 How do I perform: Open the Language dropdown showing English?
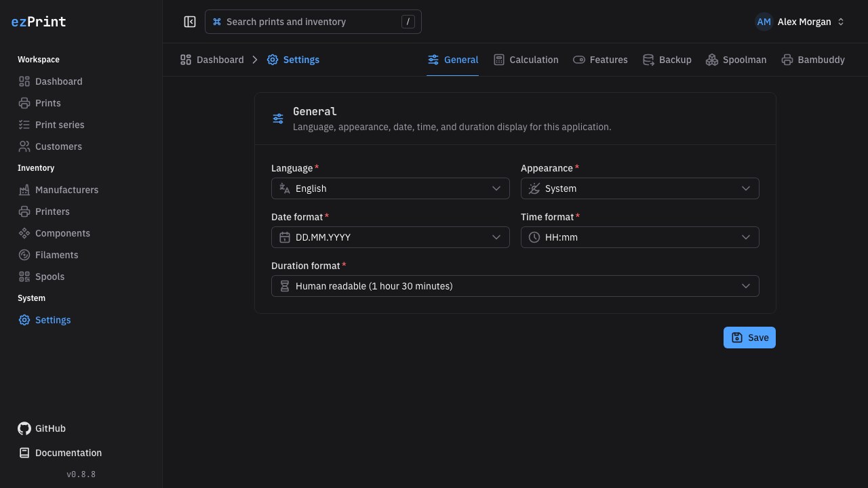click(x=391, y=188)
